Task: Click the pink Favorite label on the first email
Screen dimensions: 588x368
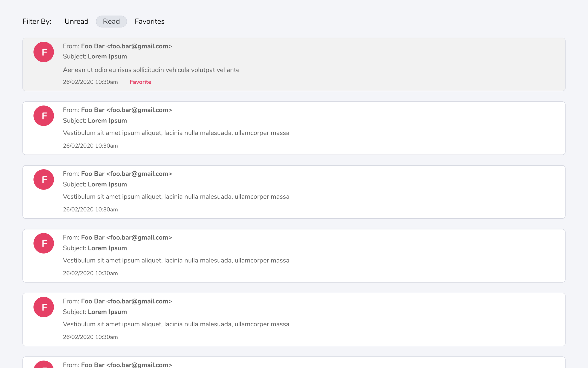Action: (x=140, y=82)
